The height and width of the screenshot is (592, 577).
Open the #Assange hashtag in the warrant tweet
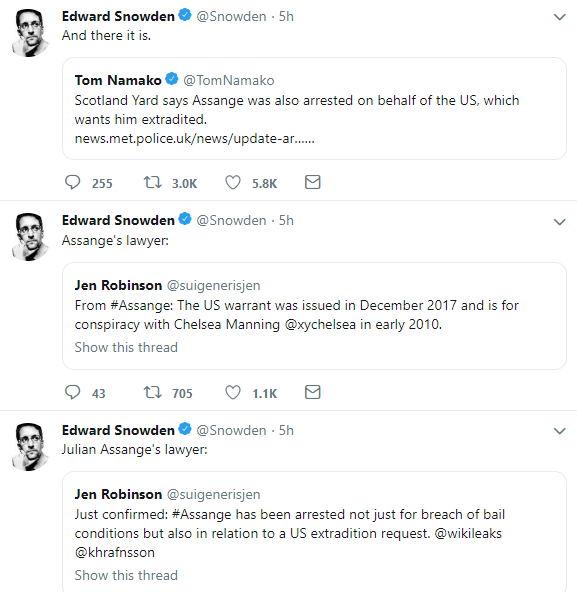pyautogui.click(x=142, y=305)
